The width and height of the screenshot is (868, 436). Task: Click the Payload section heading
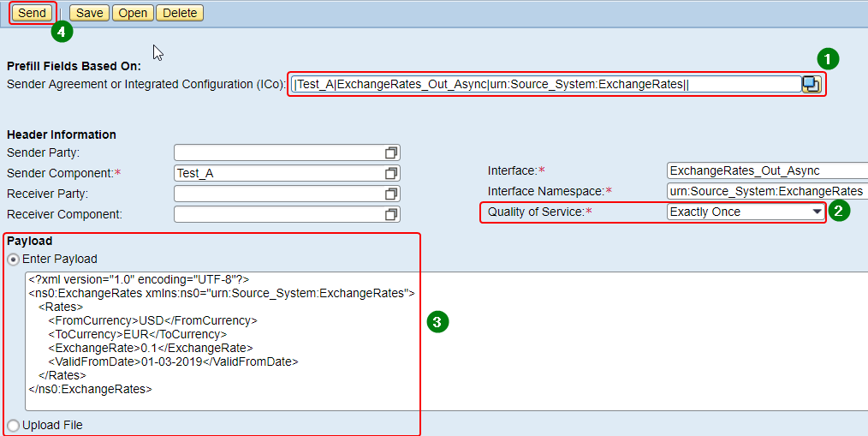tap(30, 241)
